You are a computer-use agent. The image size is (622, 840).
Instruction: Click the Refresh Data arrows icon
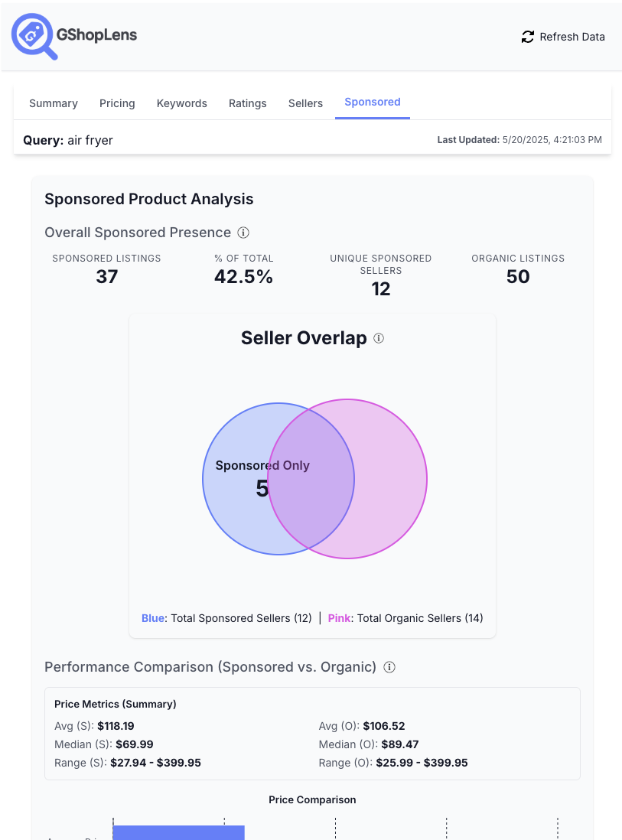click(527, 37)
